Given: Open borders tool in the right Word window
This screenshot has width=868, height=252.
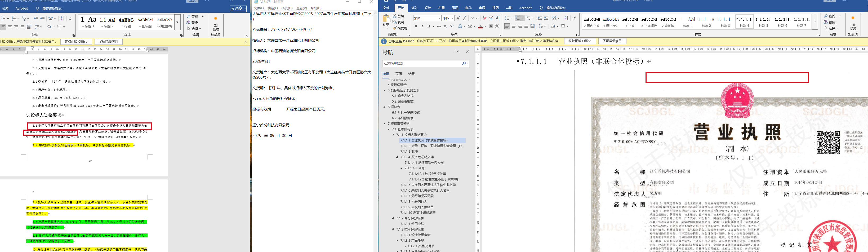Looking at the screenshot, I should pyautogui.click(x=563, y=26).
